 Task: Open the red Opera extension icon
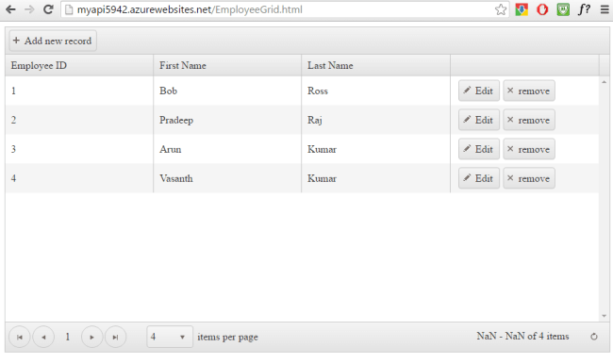click(x=542, y=9)
